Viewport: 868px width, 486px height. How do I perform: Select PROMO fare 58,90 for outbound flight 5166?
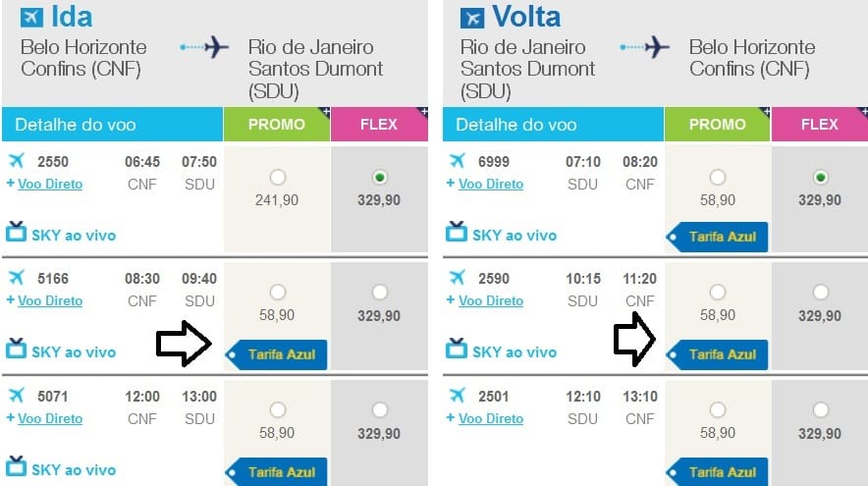[277, 293]
